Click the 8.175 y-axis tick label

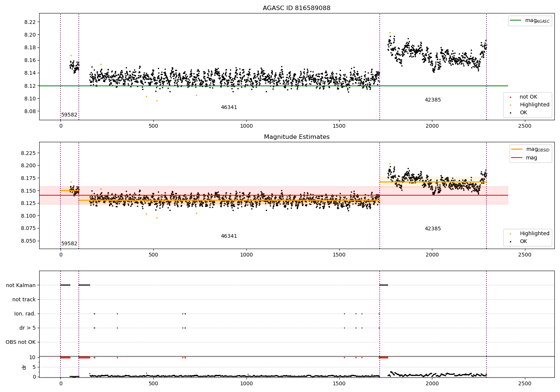(x=28, y=178)
